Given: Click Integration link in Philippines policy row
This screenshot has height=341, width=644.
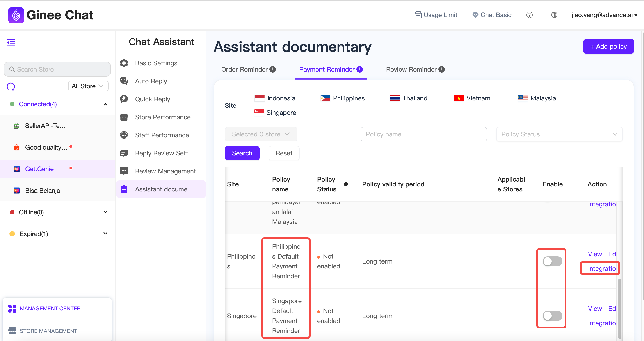Looking at the screenshot, I should click(601, 268).
